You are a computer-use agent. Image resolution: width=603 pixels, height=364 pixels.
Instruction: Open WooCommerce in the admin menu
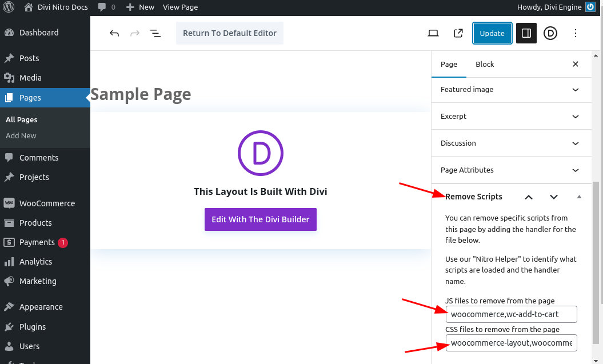(x=47, y=203)
